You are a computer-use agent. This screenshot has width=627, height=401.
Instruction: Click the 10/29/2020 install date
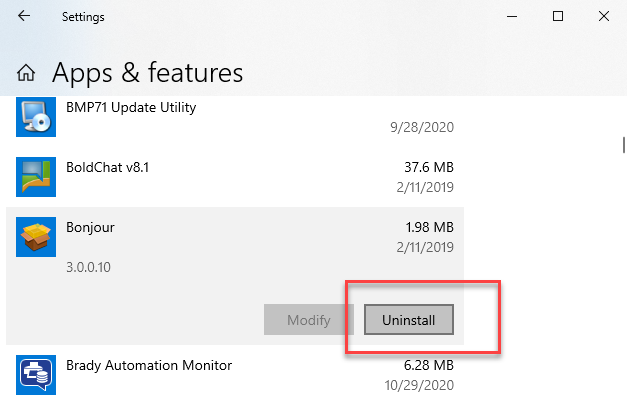(x=421, y=386)
